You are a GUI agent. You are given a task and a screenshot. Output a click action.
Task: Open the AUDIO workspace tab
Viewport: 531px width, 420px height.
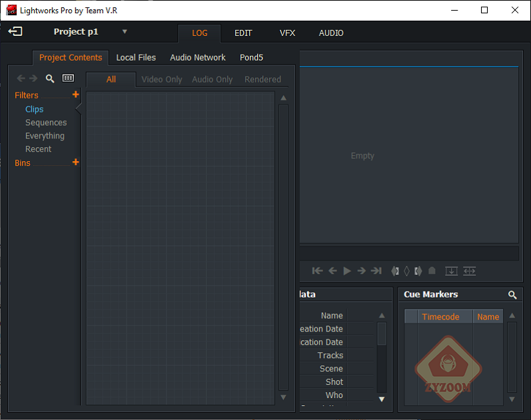pos(331,33)
